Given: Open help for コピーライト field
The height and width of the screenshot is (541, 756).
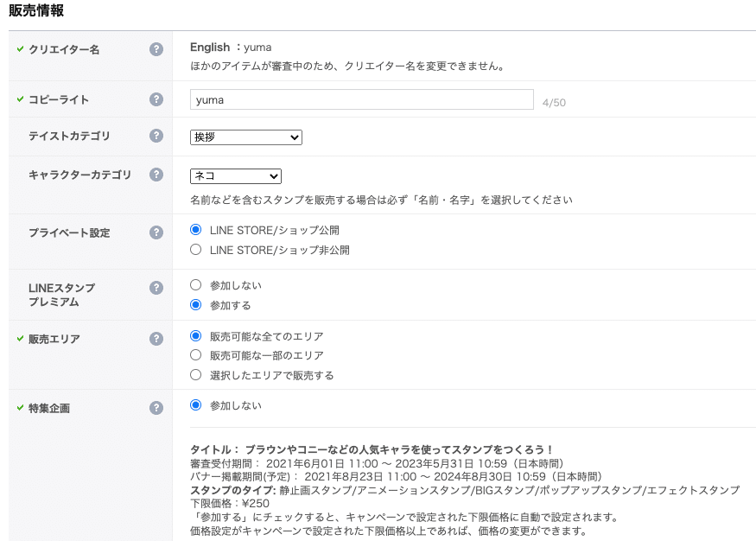Looking at the screenshot, I should (x=156, y=99).
